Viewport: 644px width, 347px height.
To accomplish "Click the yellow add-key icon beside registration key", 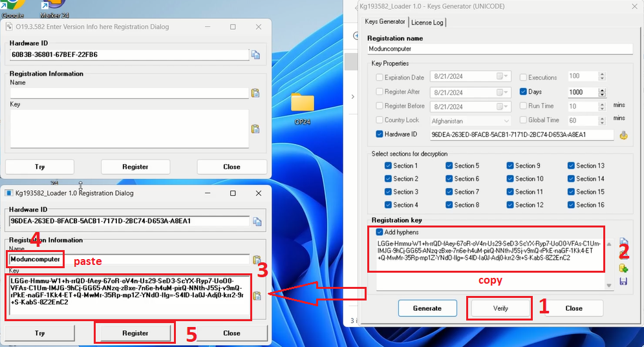I will [623, 268].
